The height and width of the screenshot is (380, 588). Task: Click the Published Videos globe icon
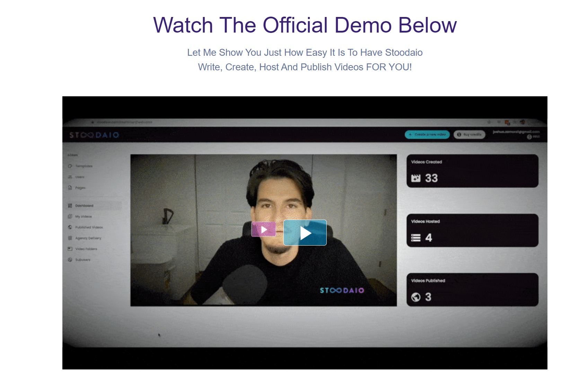(x=70, y=227)
